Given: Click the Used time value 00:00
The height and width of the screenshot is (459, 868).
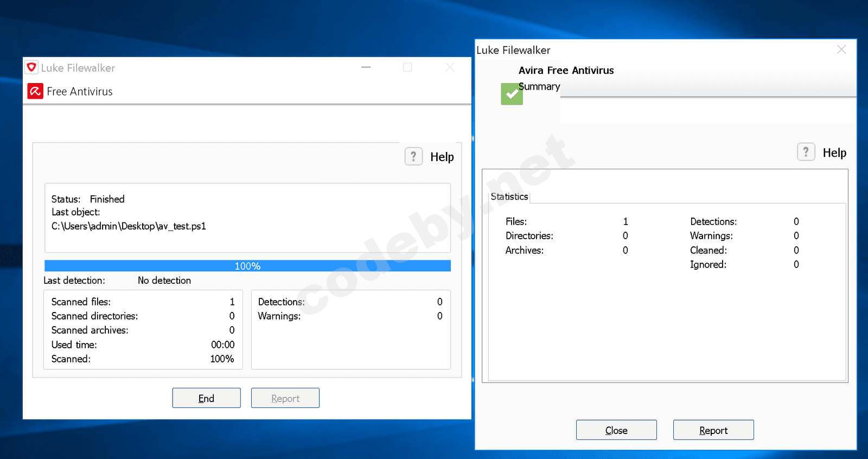Looking at the screenshot, I should click(x=223, y=345).
